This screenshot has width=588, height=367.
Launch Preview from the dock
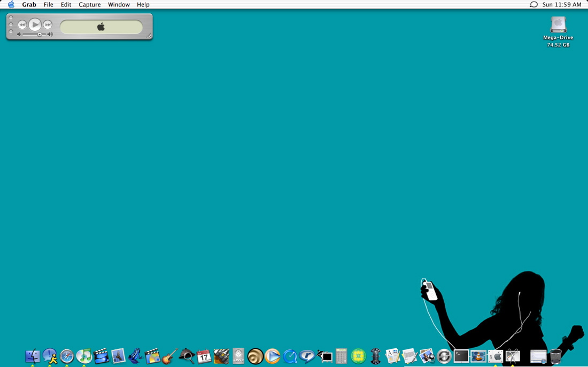tap(427, 356)
